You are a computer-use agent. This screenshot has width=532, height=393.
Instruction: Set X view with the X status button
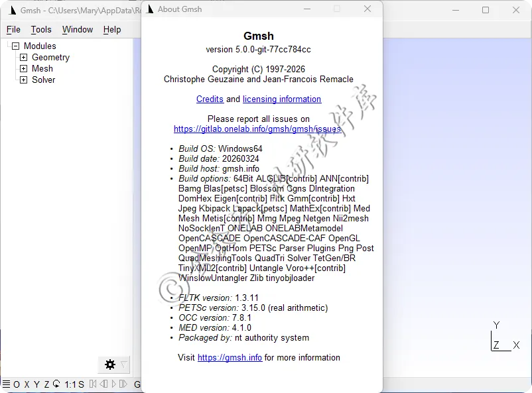click(x=27, y=384)
